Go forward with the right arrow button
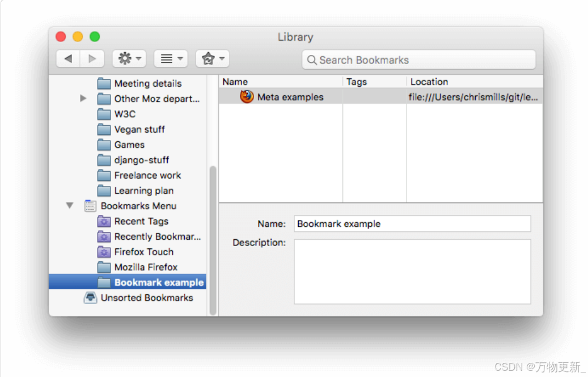The width and height of the screenshot is (588, 377). tap(92, 59)
